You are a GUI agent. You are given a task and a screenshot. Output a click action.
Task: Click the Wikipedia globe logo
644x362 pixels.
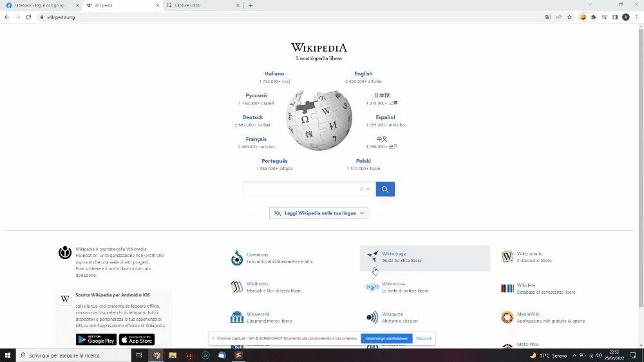coord(319,120)
